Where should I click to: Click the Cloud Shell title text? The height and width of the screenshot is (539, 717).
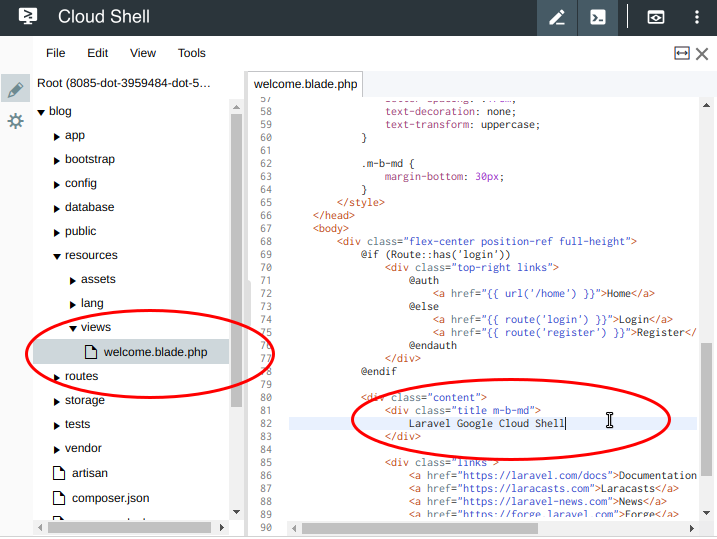(x=104, y=17)
